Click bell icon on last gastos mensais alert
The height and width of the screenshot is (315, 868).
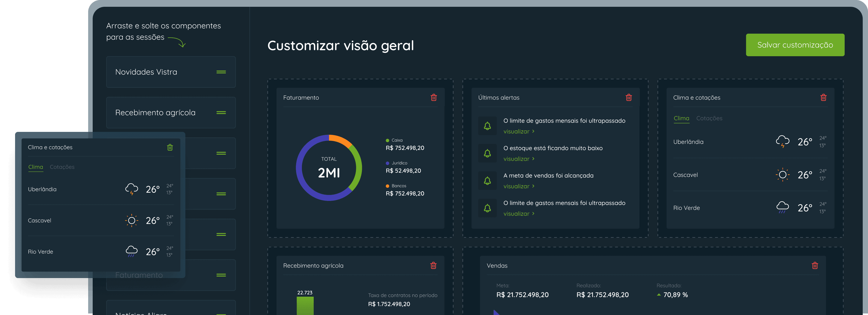(487, 208)
